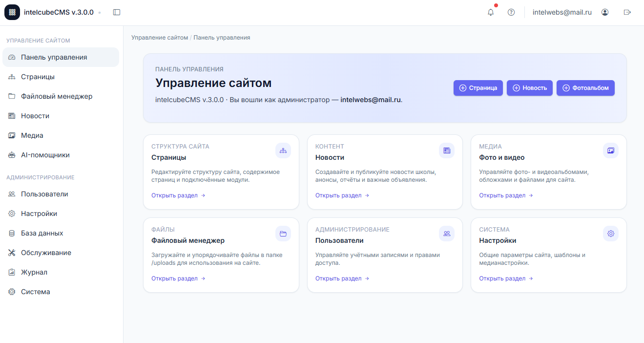
Task: Follow Открыть раздел link on Пользователи card
Action: 339,278
